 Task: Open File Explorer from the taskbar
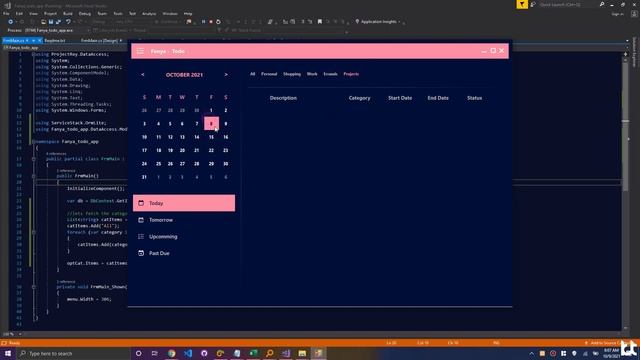302,353
